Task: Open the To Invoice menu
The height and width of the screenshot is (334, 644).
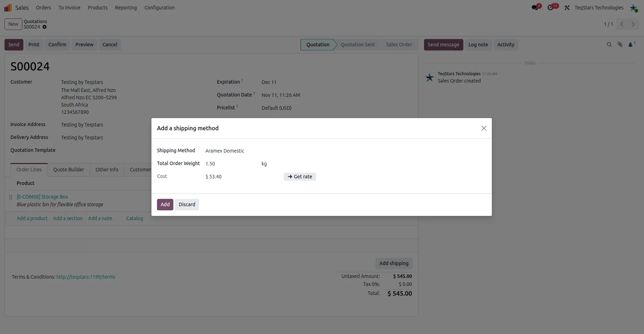Action: point(69,8)
